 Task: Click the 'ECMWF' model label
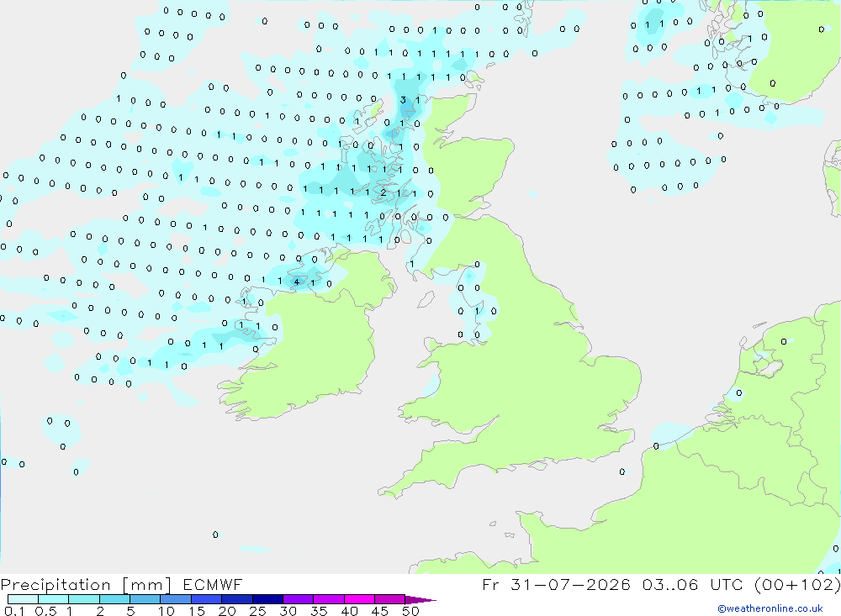click(213, 584)
